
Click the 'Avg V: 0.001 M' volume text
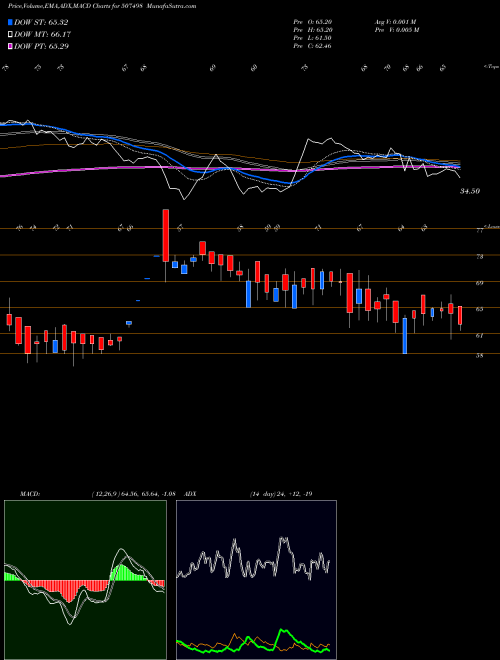point(395,22)
